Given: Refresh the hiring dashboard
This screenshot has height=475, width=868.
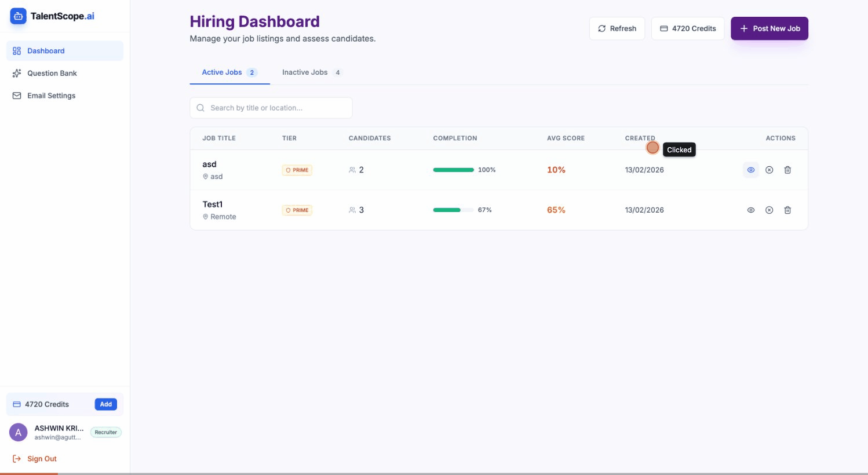Looking at the screenshot, I should (617, 28).
